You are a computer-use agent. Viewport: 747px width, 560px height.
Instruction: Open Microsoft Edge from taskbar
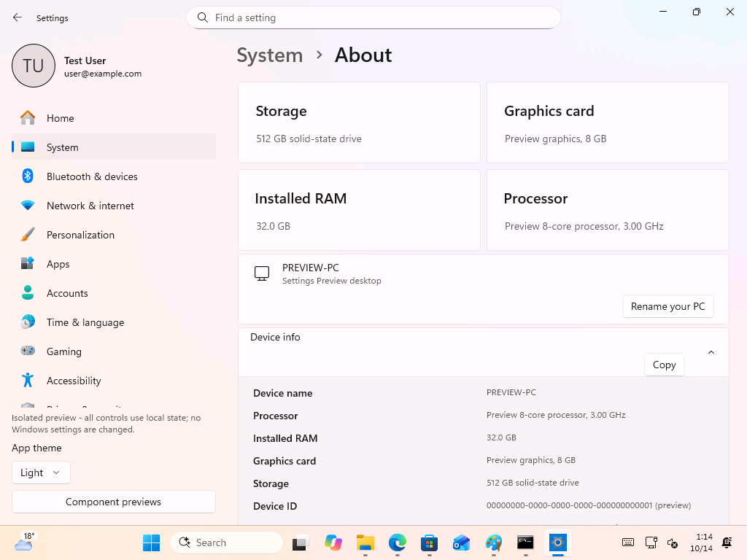point(398,542)
